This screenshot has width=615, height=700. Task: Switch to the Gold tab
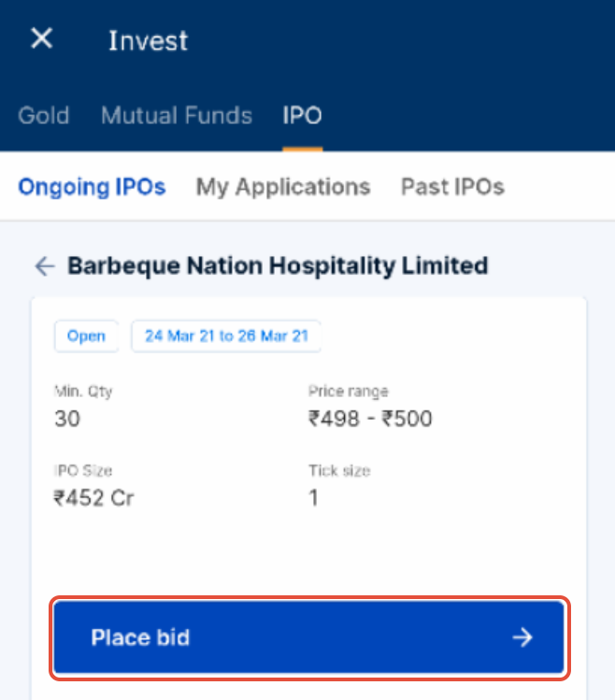tap(44, 116)
